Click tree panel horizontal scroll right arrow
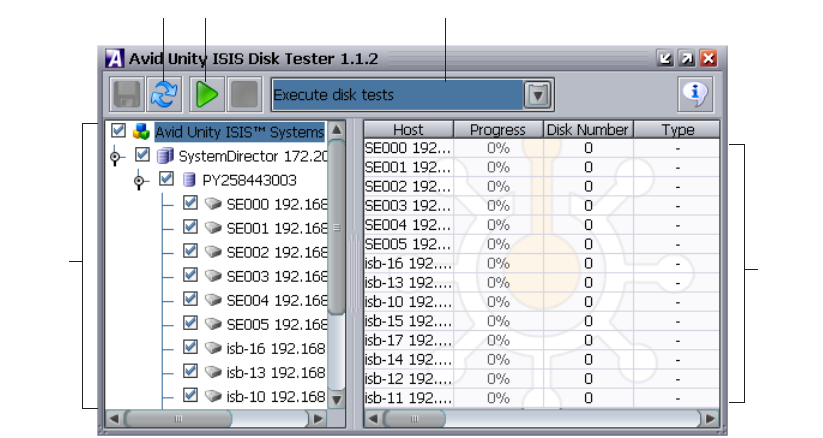The image size is (823, 438). pyautogui.click(x=318, y=419)
